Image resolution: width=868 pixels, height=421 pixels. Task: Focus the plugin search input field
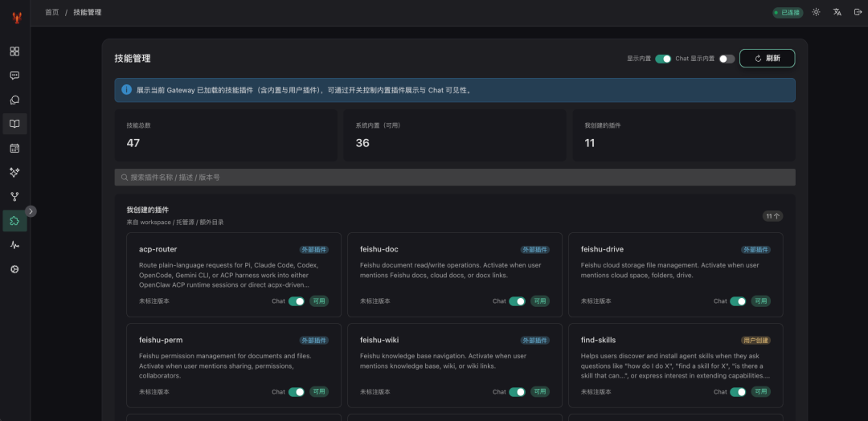tap(455, 178)
